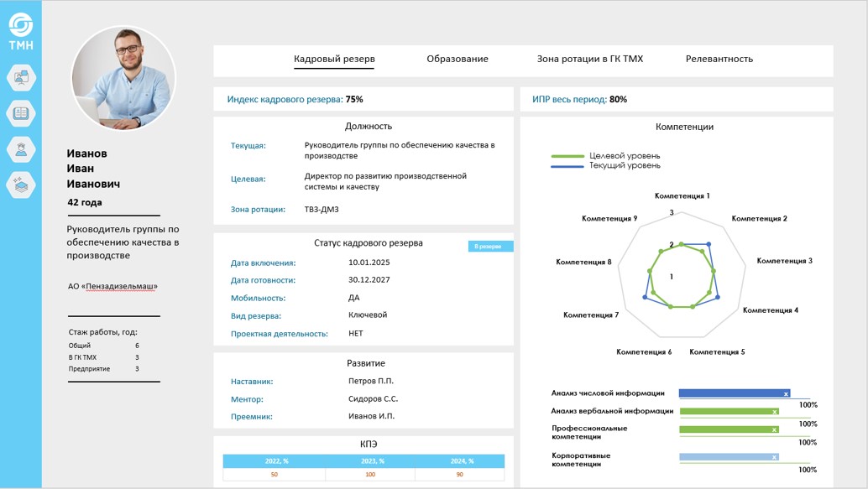
Task: Click the Анализ числовой информации progress bar
Action: (x=735, y=393)
